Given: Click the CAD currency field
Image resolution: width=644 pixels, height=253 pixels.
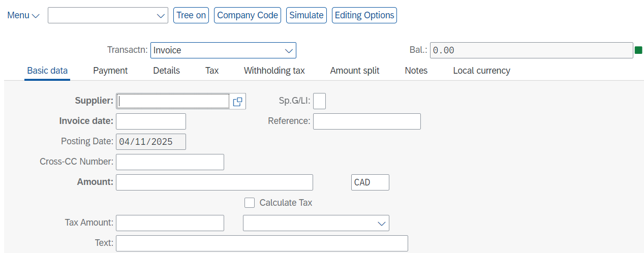Looking at the screenshot, I should pos(370,182).
